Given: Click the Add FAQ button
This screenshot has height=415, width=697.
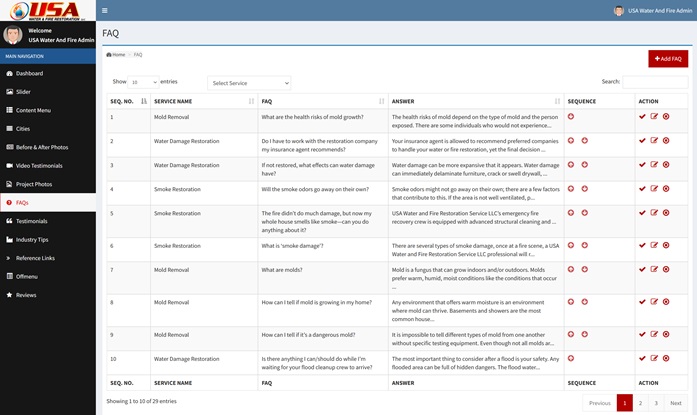Looking at the screenshot, I should click(667, 59).
